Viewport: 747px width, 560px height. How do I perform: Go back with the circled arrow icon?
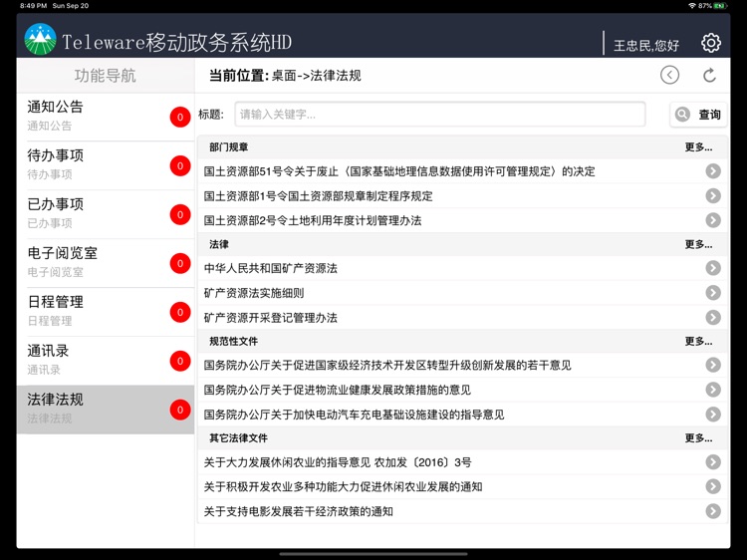coord(669,75)
